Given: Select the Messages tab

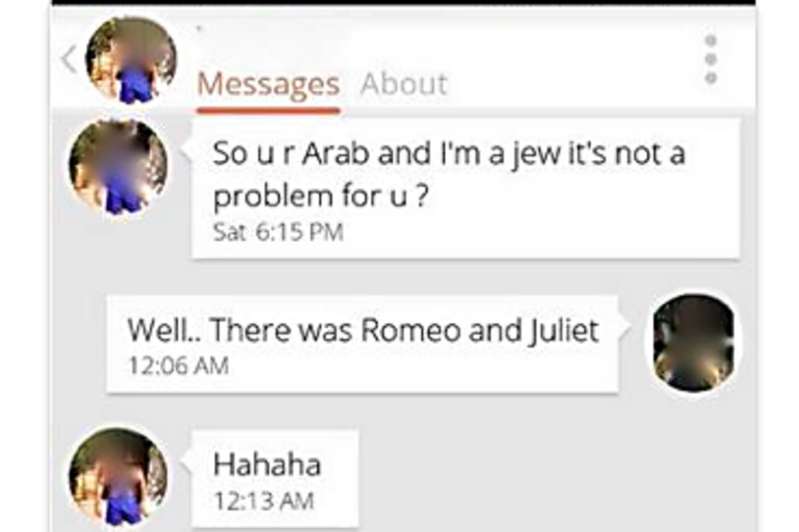Looking at the screenshot, I should click(x=268, y=85).
